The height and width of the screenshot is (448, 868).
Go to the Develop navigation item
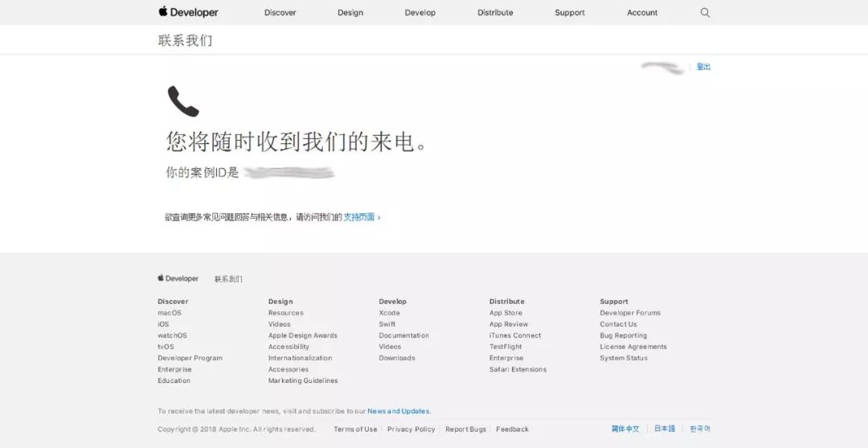coord(420,13)
